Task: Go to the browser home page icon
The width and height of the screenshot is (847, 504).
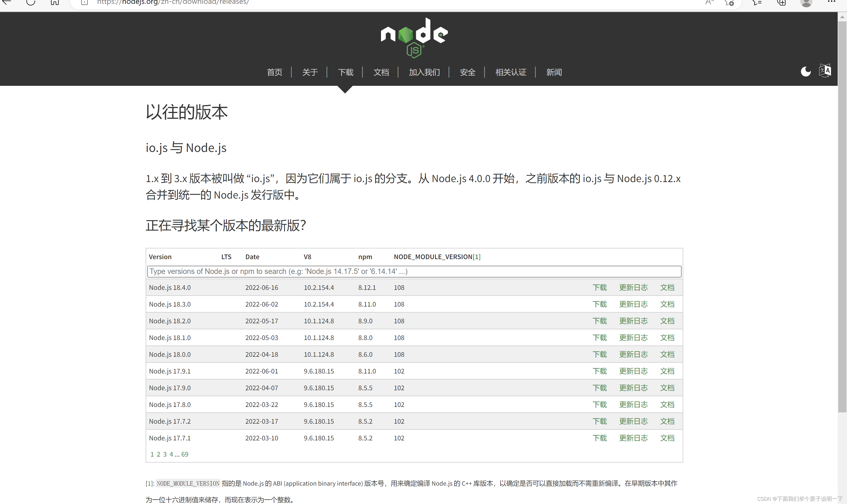Action: (55, 2)
